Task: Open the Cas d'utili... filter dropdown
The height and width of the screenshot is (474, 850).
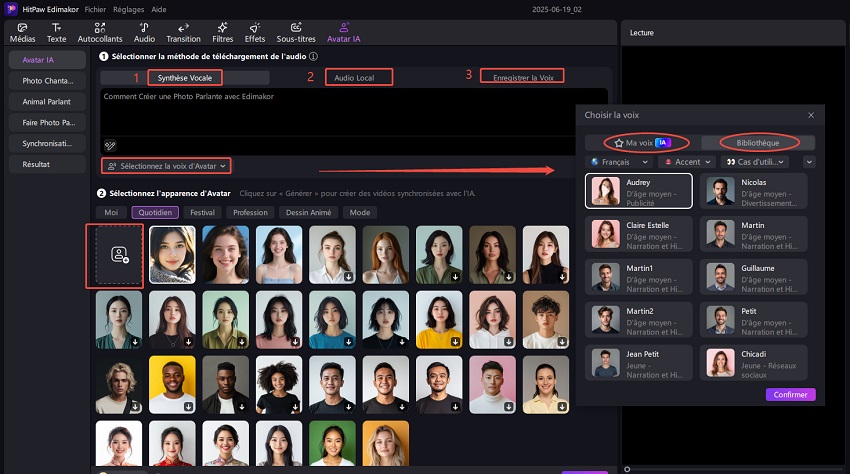Action: tap(755, 162)
